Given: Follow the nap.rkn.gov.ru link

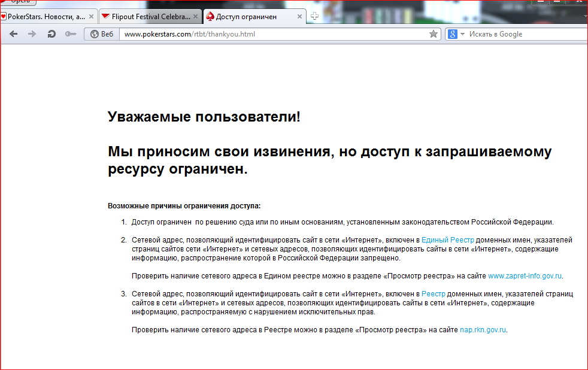Looking at the screenshot, I should pyautogui.click(x=483, y=330).
